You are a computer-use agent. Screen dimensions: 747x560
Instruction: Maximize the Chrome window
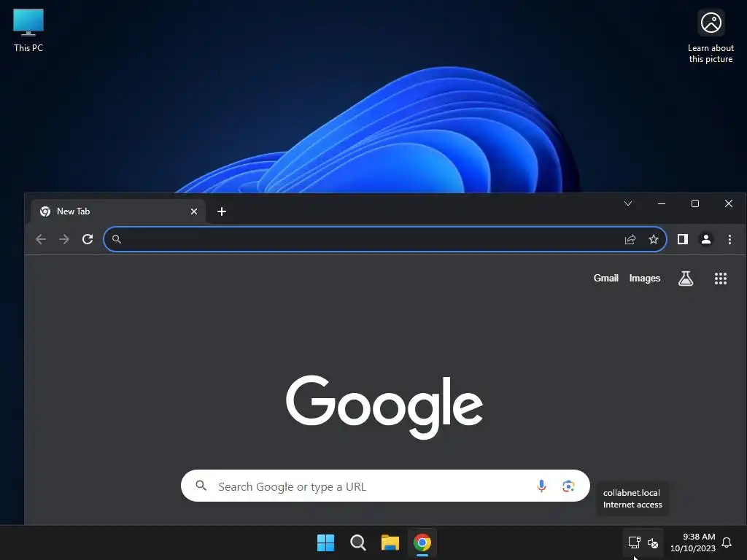pos(695,203)
